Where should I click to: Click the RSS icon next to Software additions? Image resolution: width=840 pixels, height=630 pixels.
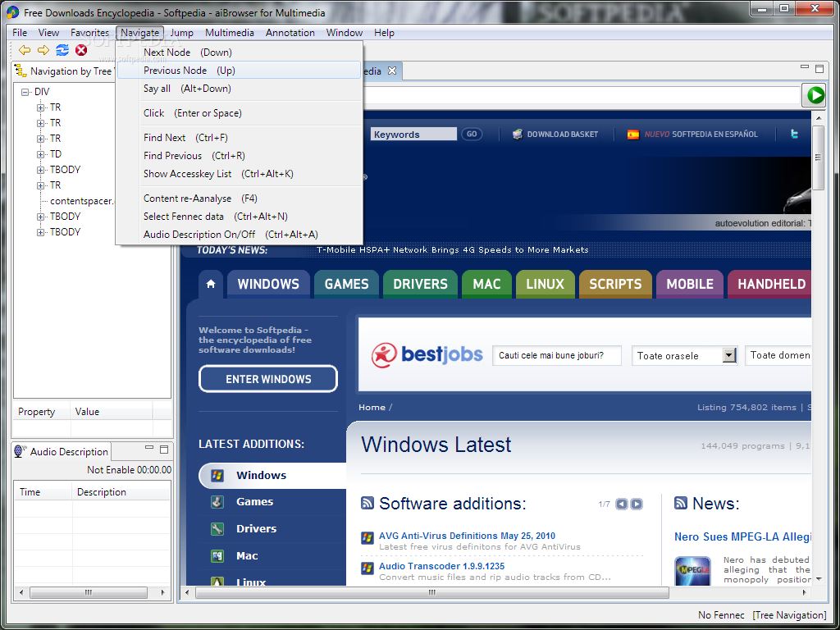[367, 503]
